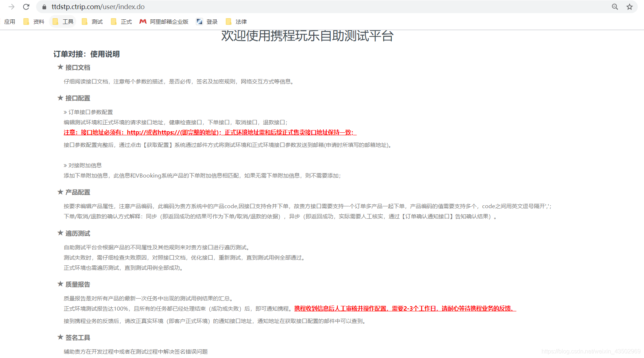Click the star icon beside 接口配置
The image size is (644, 358).
click(61, 98)
